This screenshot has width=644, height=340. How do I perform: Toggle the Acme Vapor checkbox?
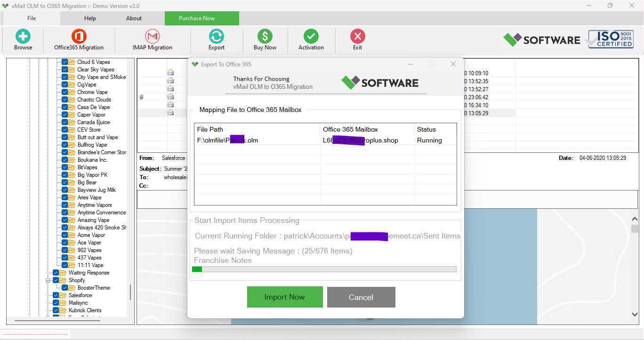point(65,235)
